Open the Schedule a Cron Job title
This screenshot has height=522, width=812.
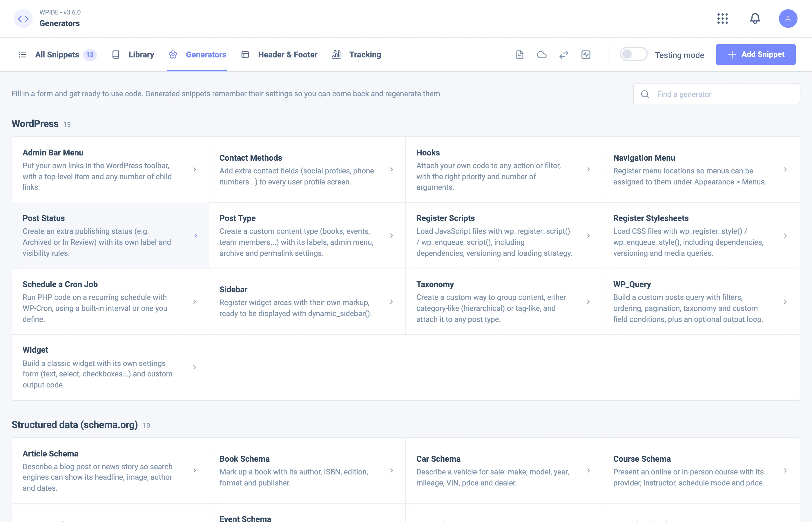(x=60, y=284)
